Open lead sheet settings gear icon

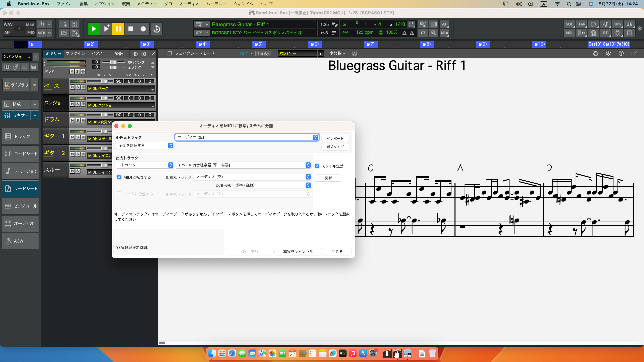(x=608, y=53)
